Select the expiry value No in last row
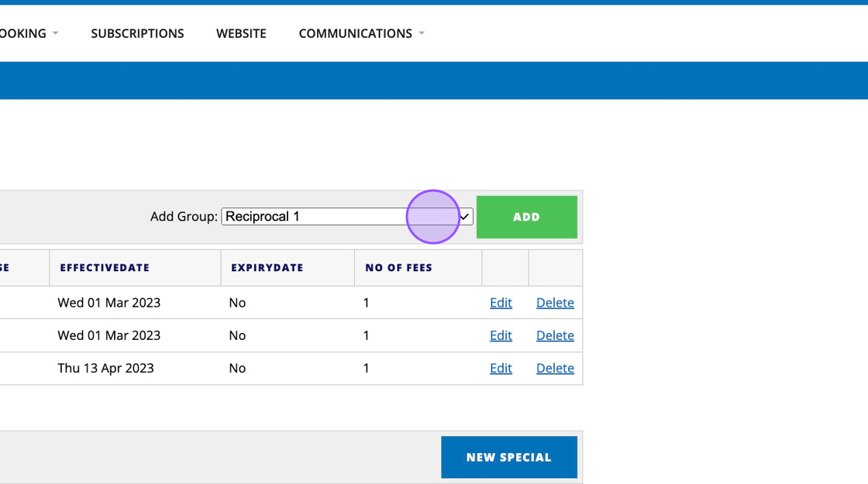 [237, 368]
